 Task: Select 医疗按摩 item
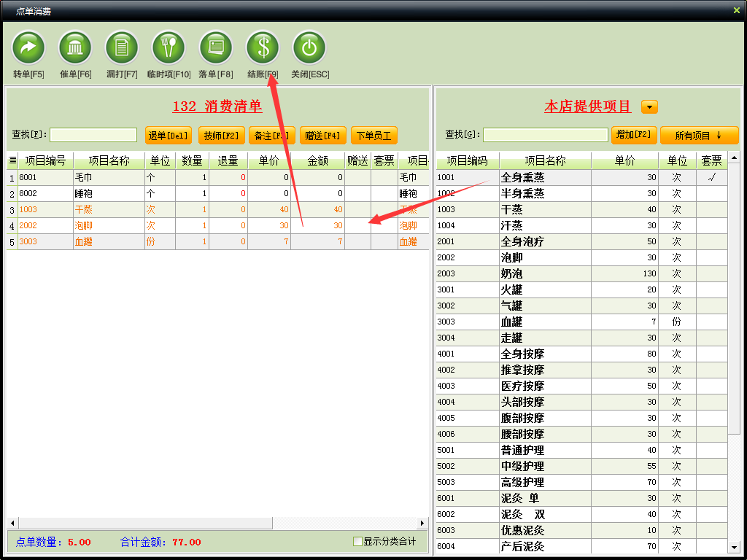[581, 386]
